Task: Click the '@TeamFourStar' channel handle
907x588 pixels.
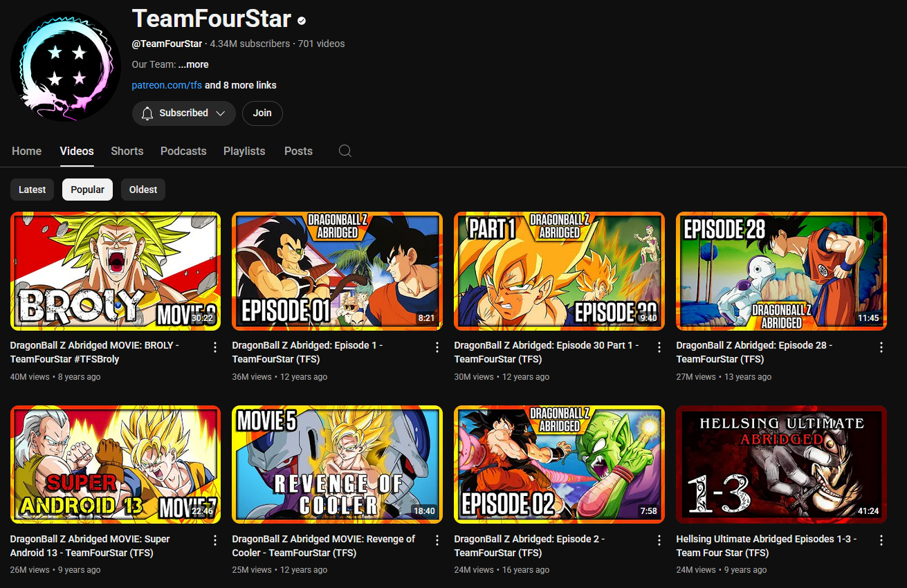Action: [x=167, y=44]
